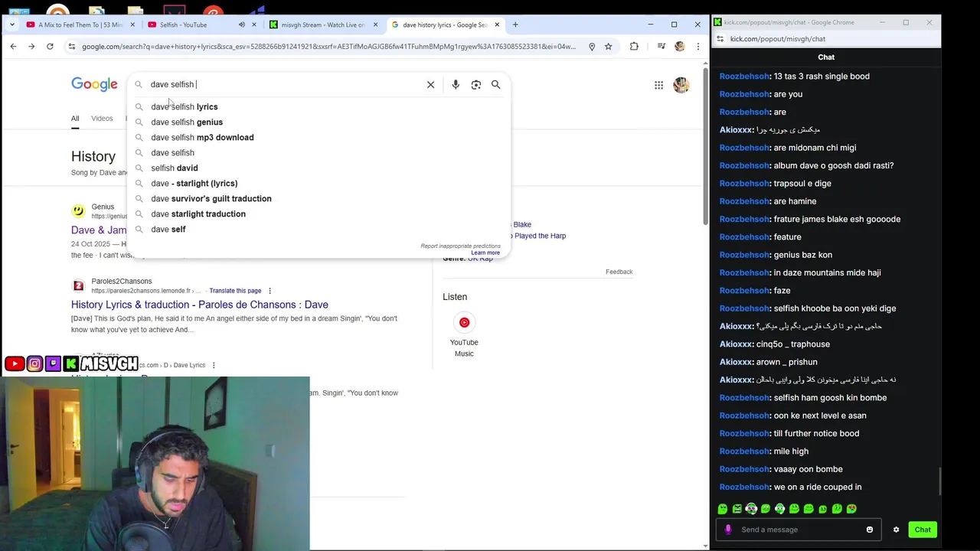
Task: Clear the Google search box text
Action: (430, 84)
